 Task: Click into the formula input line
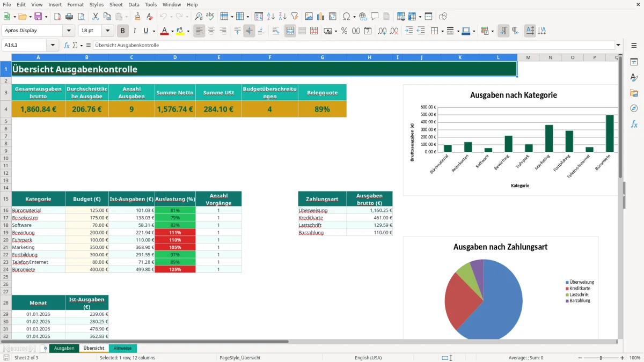[x=354, y=45]
